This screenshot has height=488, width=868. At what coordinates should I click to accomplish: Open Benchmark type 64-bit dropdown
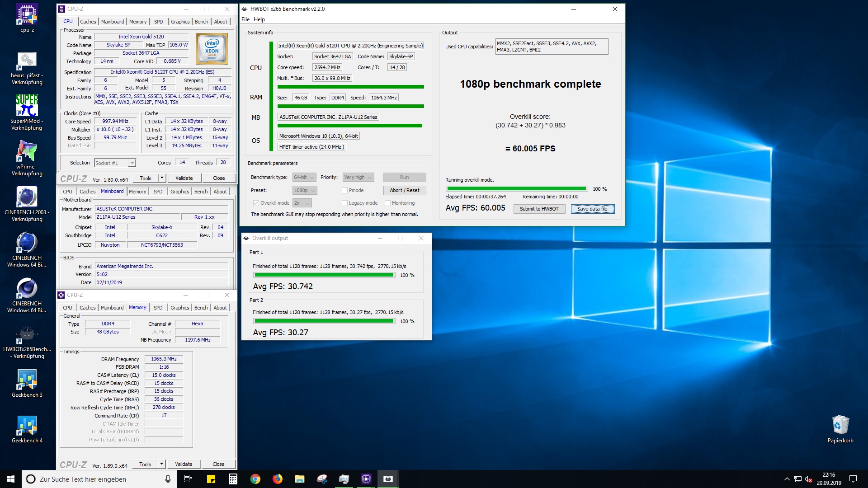(304, 178)
